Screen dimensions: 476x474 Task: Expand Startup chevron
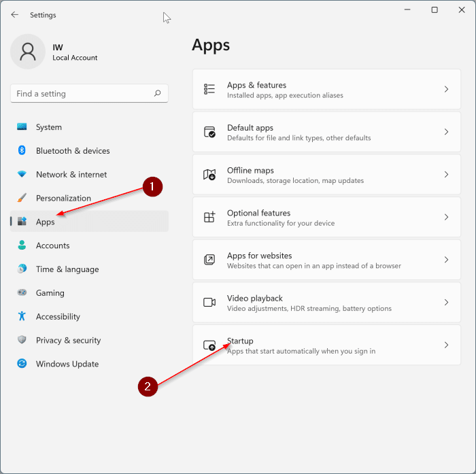(x=446, y=345)
